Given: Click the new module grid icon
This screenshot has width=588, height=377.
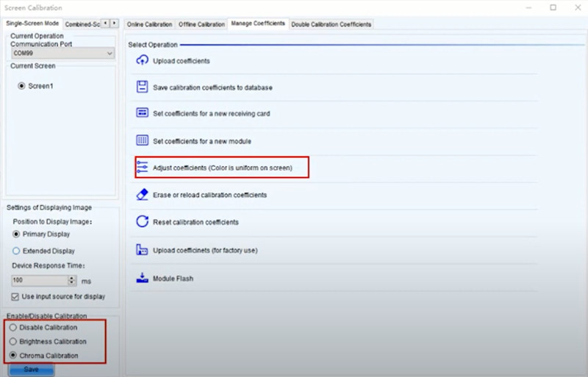Looking at the screenshot, I should (142, 140).
